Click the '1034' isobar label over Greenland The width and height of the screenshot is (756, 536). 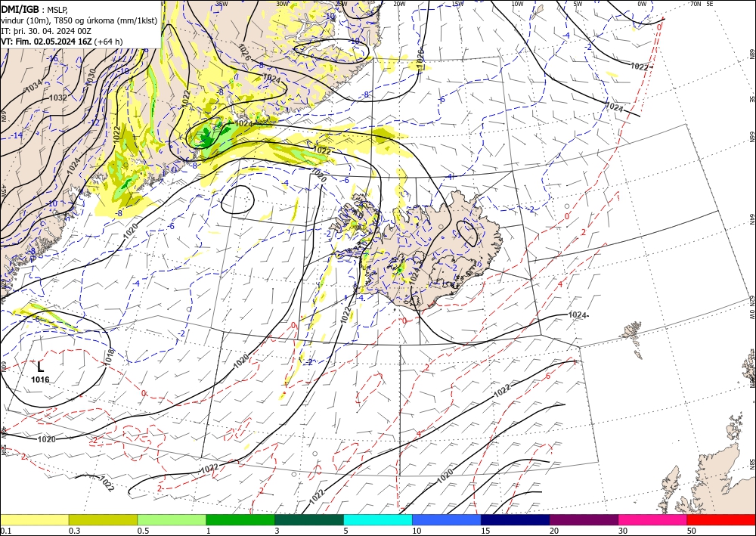click(33, 87)
